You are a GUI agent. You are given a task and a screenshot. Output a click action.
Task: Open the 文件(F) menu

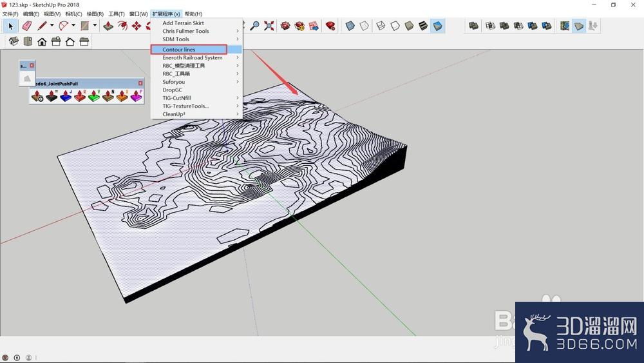coord(10,14)
